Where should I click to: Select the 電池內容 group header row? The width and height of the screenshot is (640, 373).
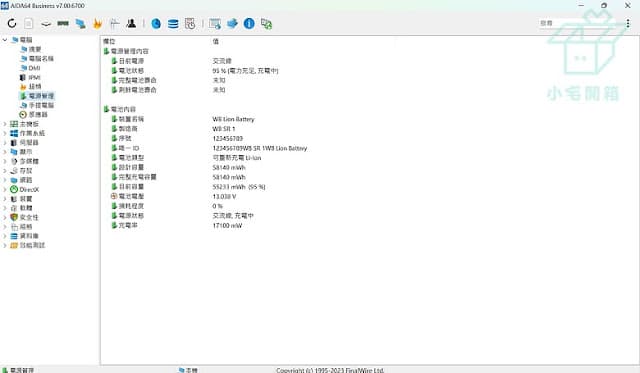pos(120,109)
